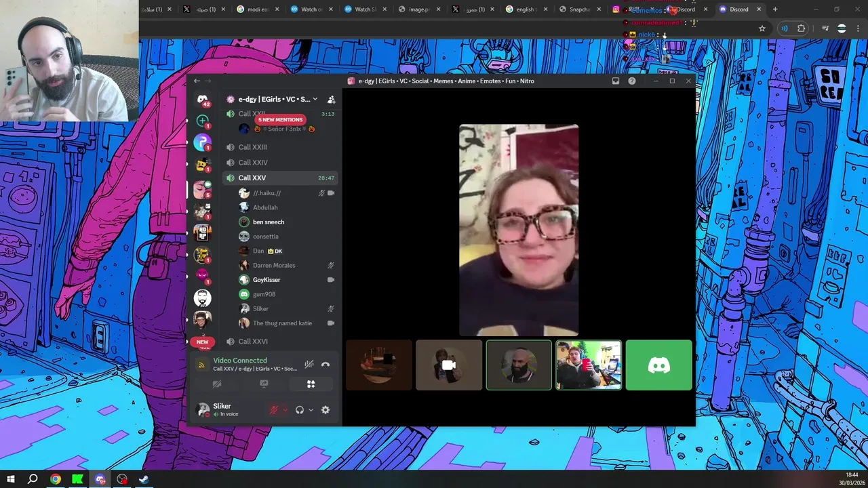This screenshot has width=868, height=488.
Task: Open the Discord help question mark icon
Action: [632, 81]
